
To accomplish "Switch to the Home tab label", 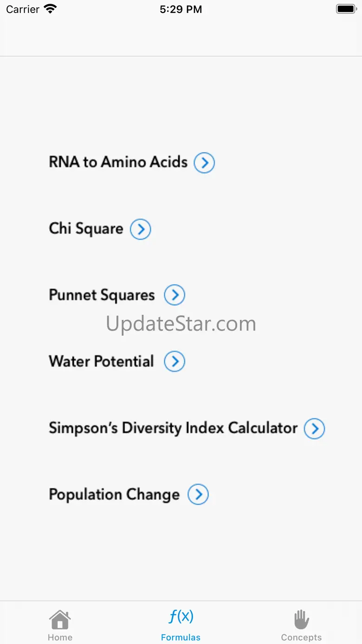I will (x=60, y=637).
